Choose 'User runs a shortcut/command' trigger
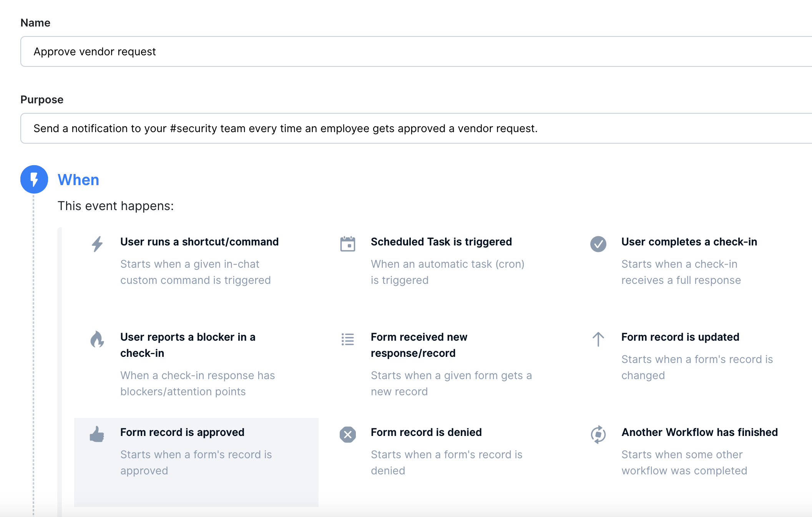 pos(199,242)
